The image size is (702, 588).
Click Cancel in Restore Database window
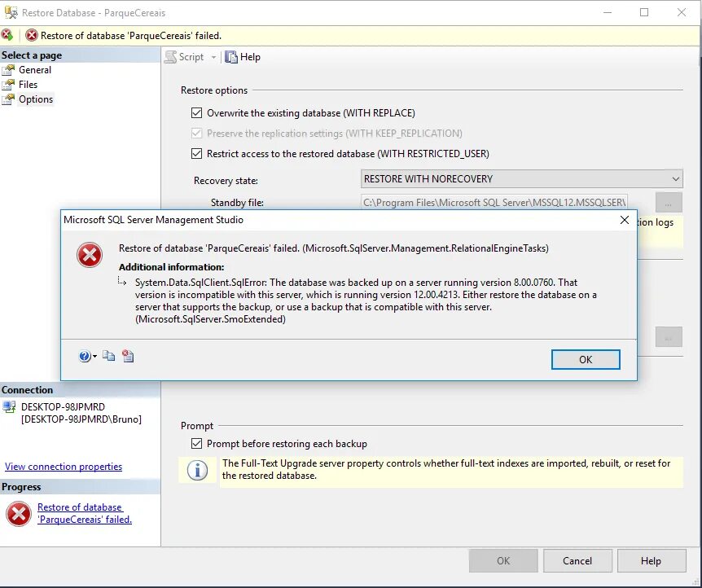pos(577,560)
